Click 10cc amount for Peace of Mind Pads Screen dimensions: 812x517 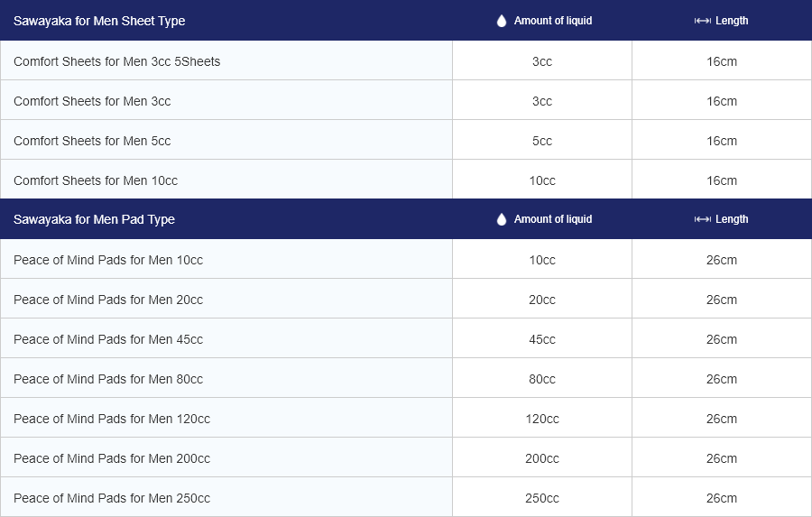pos(542,260)
